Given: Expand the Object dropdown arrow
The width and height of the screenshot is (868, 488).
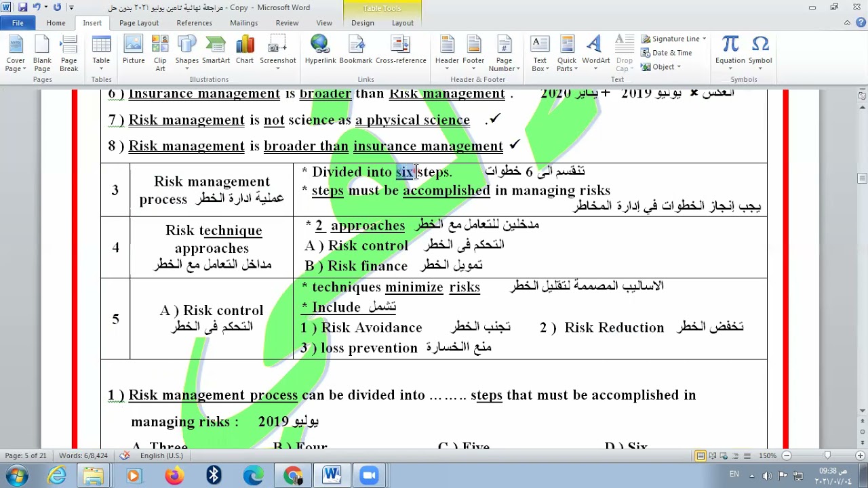Looking at the screenshot, I should [x=678, y=67].
